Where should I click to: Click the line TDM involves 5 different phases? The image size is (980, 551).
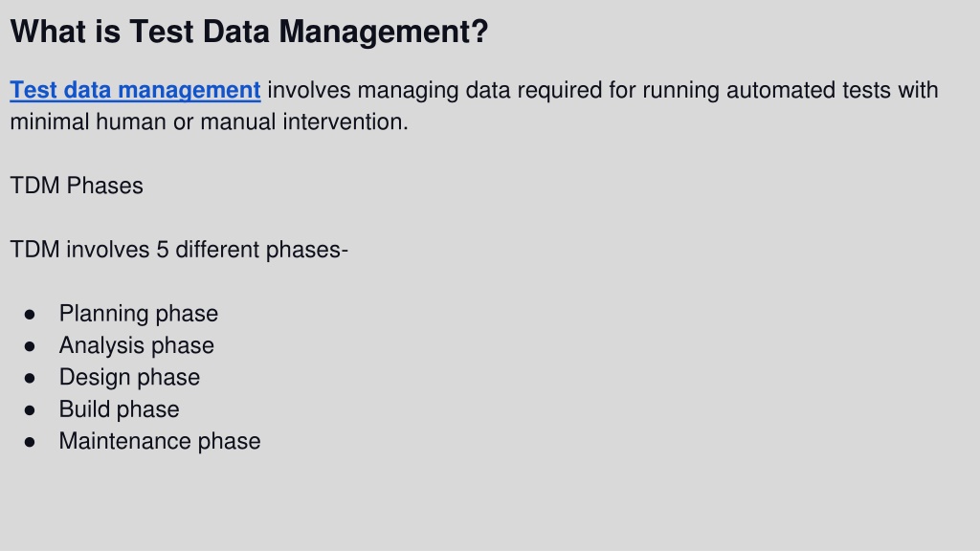pyautogui.click(x=179, y=250)
